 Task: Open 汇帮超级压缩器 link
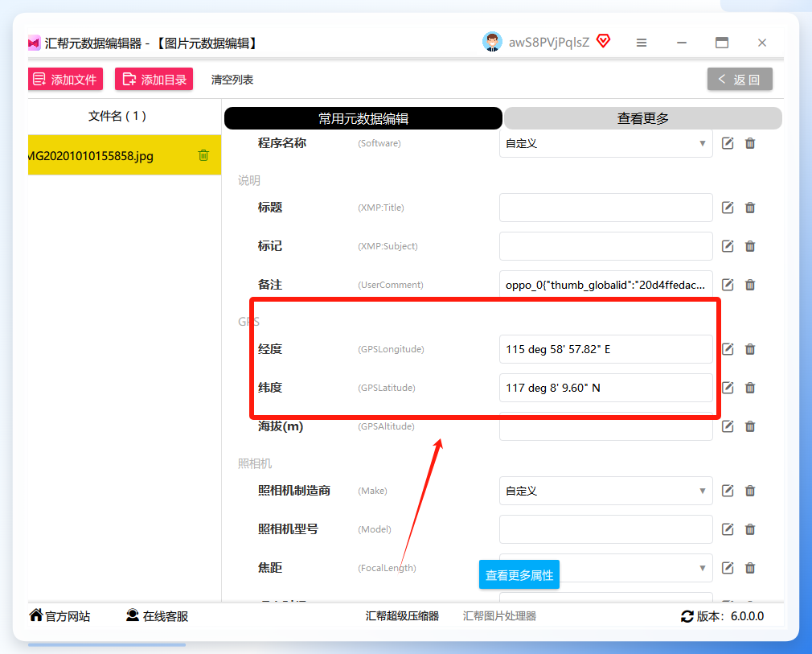pyautogui.click(x=402, y=616)
